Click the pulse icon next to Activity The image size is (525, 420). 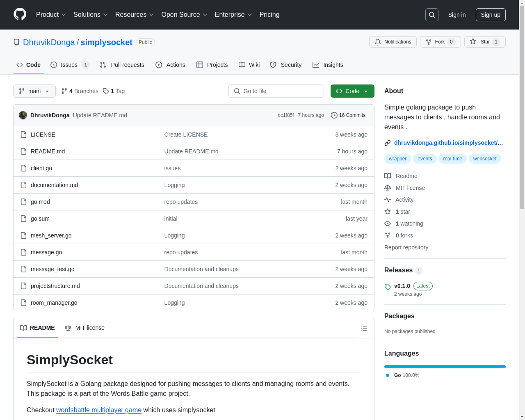[388, 200]
